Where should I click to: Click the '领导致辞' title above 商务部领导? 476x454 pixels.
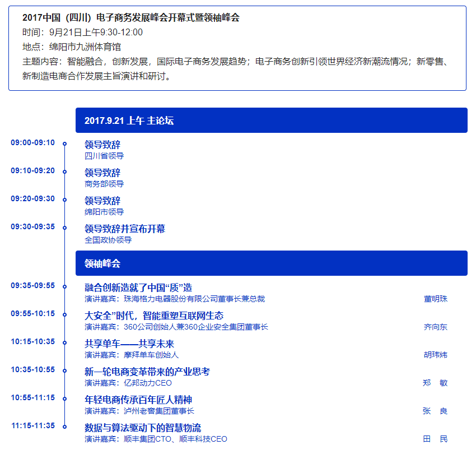point(102,173)
